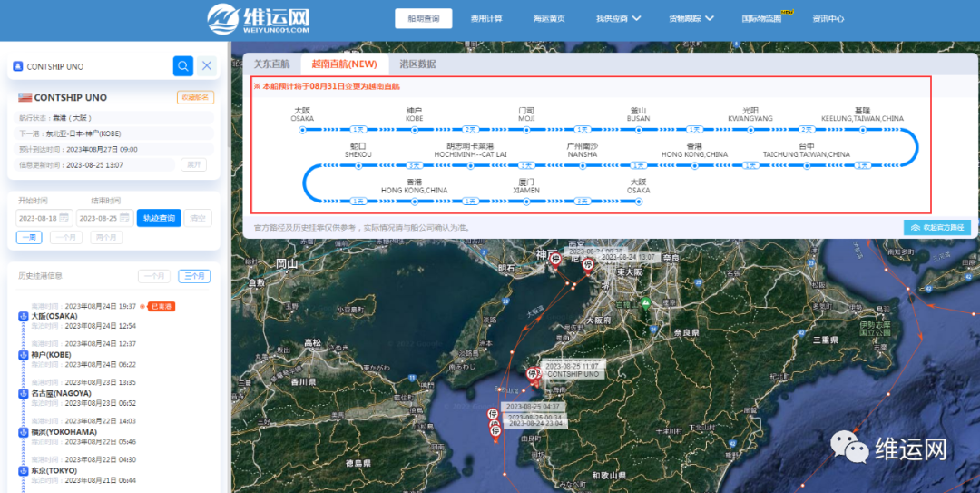Open 费用计算 nav item

[486, 19]
